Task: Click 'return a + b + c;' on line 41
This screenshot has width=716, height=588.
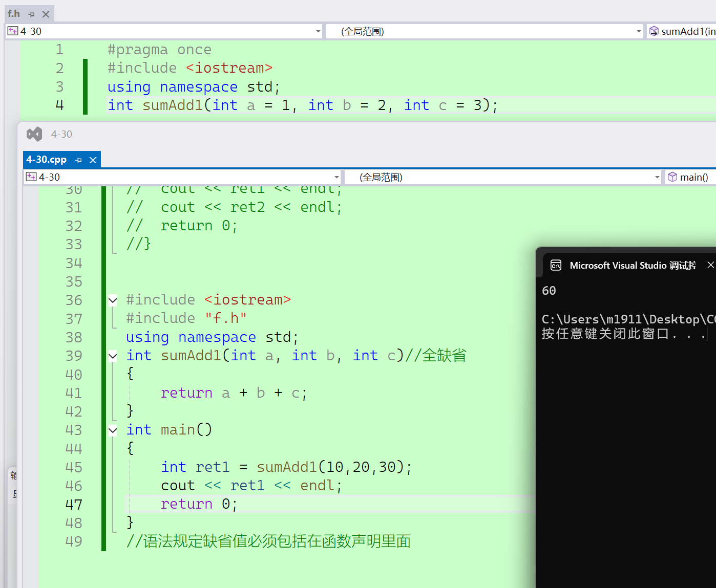Action: tap(234, 393)
